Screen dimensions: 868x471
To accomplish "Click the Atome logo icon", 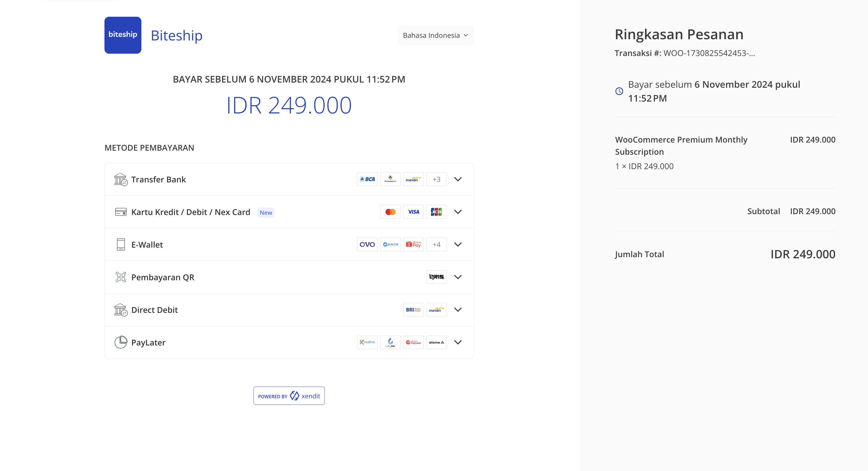I will (436, 342).
